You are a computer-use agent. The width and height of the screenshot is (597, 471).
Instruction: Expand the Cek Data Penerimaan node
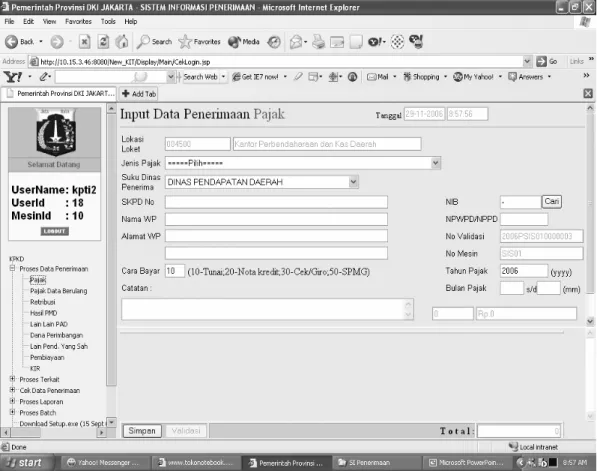click(x=13, y=390)
